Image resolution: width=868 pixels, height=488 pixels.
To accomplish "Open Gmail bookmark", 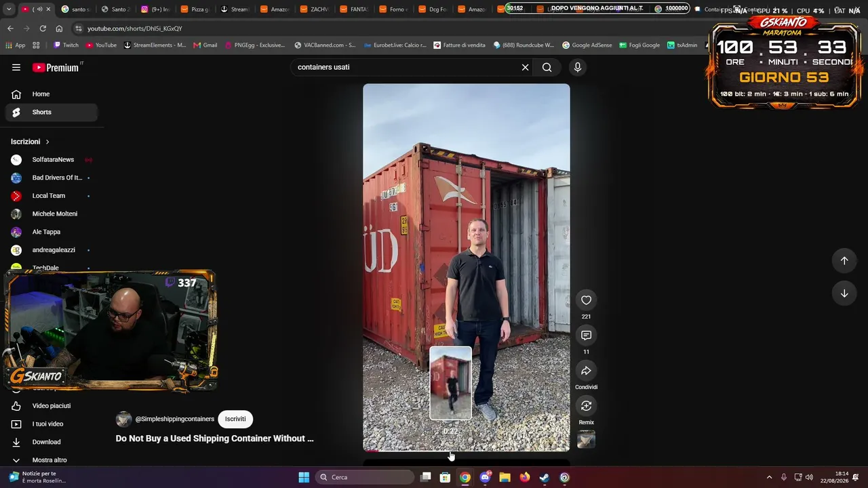I will pyautogui.click(x=205, y=45).
